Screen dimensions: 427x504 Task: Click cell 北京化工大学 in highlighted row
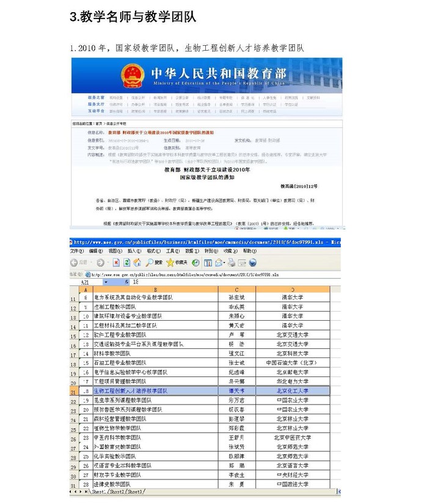[293, 391]
